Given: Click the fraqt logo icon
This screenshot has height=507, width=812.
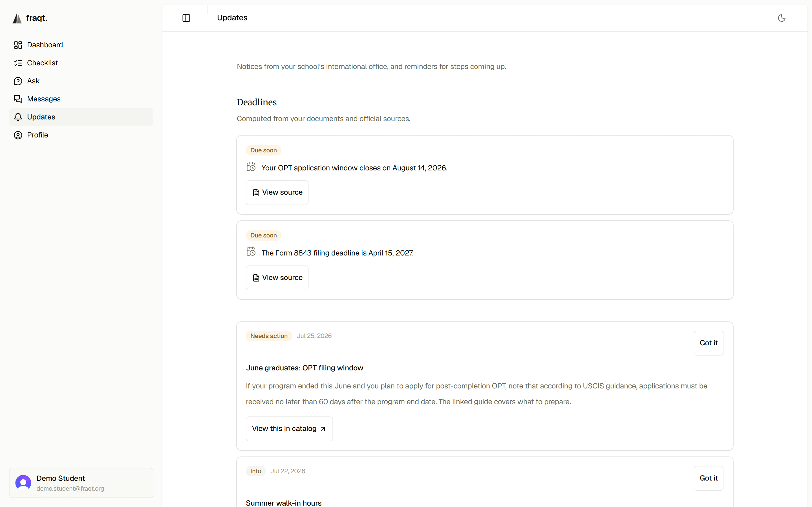Looking at the screenshot, I should pyautogui.click(x=17, y=18).
